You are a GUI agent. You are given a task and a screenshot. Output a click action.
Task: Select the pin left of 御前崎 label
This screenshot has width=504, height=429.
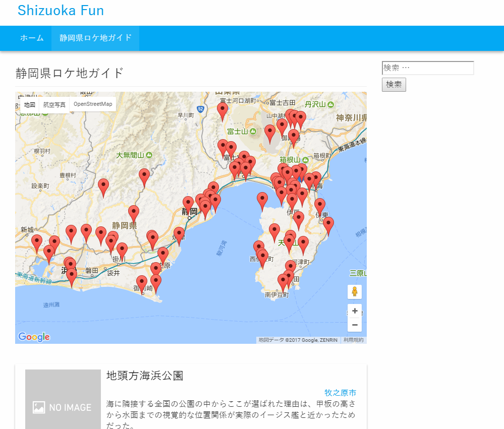[142, 285]
